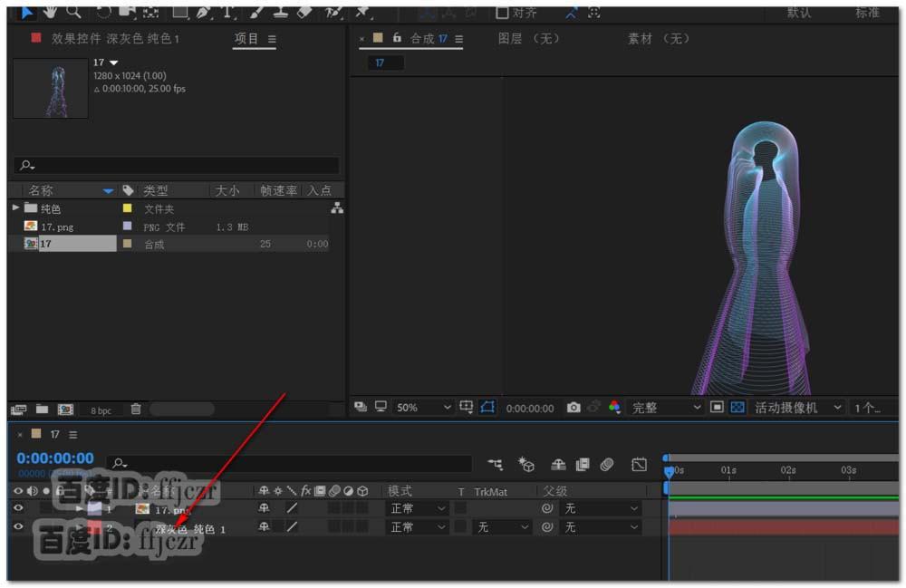Image resolution: width=906 pixels, height=588 pixels.
Task: Open the show channel color icon
Action: [615, 408]
